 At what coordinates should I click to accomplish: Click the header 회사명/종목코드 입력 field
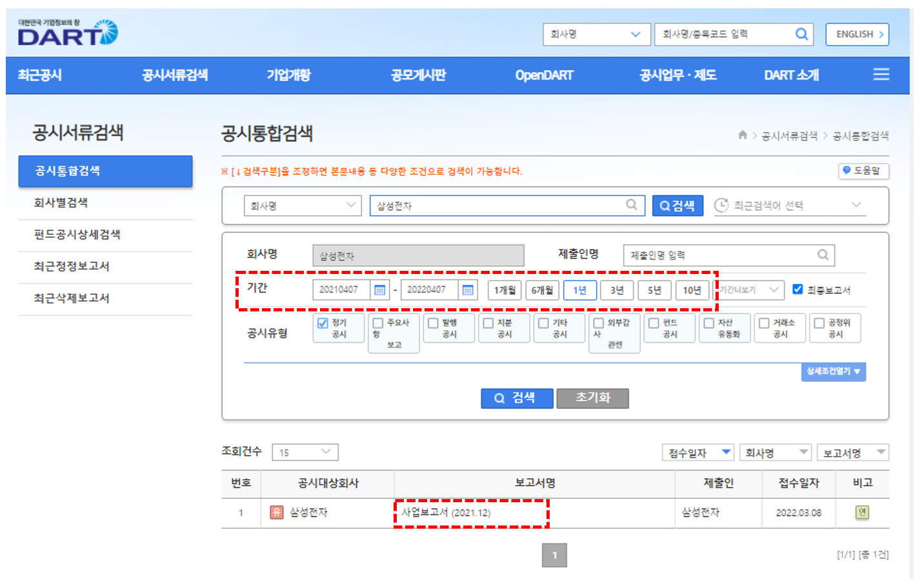734,34
